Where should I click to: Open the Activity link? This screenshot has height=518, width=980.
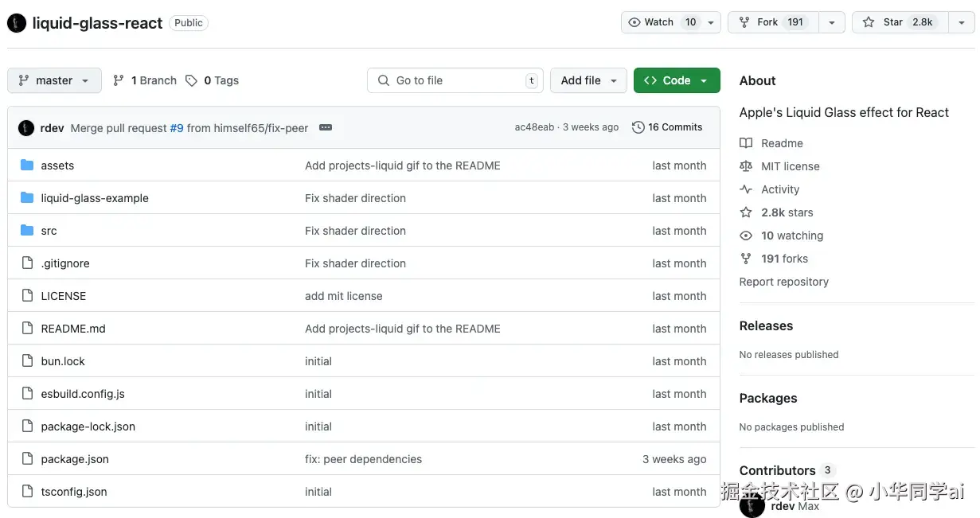click(780, 189)
